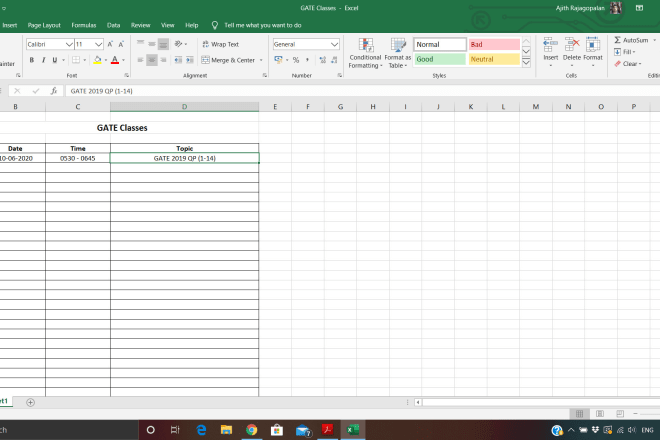
Task: Toggle Wrap Text for the cell
Action: point(220,45)
